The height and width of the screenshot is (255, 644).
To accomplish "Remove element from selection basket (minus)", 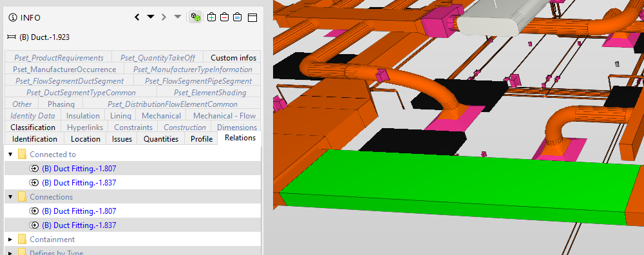I will pyautogui.click(x=224, y=17).
